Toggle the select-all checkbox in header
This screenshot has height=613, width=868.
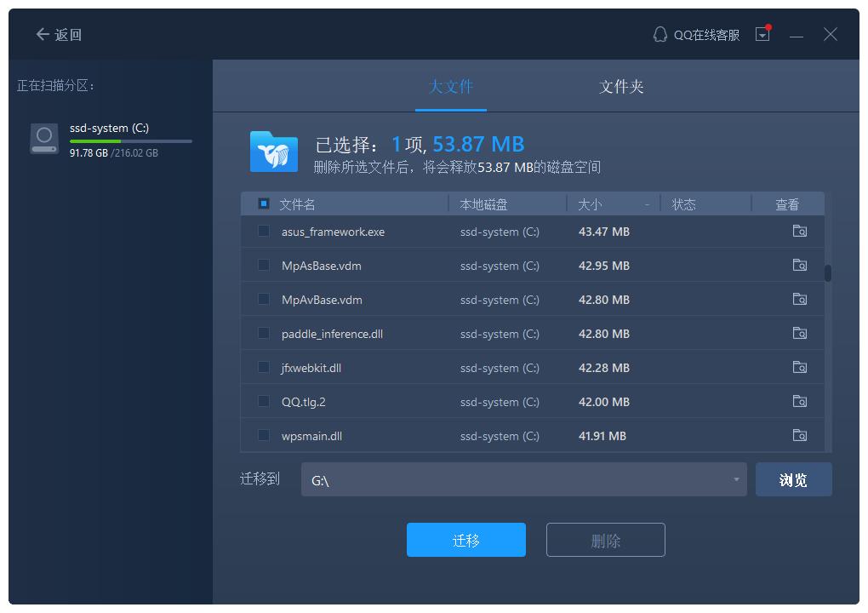(x=264, y=204)
